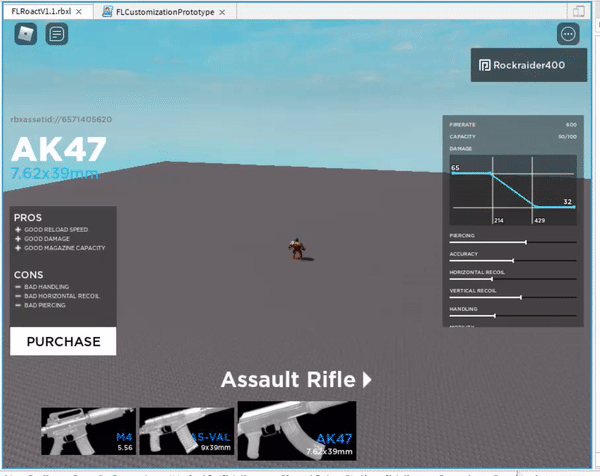The width and height of the screenshot is (600, 476).
Task: Click the rbxassetid://6571405620 text
Action: pyautogui.click(x=61, y=119)
